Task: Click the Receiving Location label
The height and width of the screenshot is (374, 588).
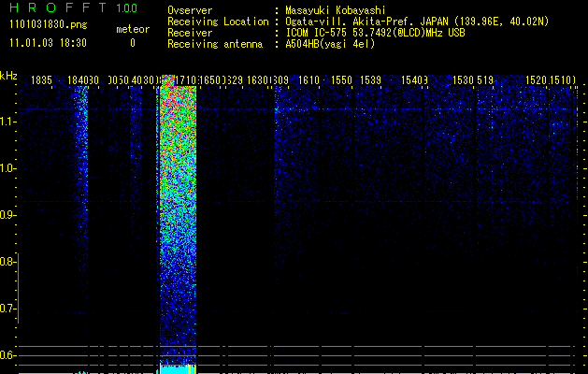Action: pyautogui.click(x=218, y=22)
